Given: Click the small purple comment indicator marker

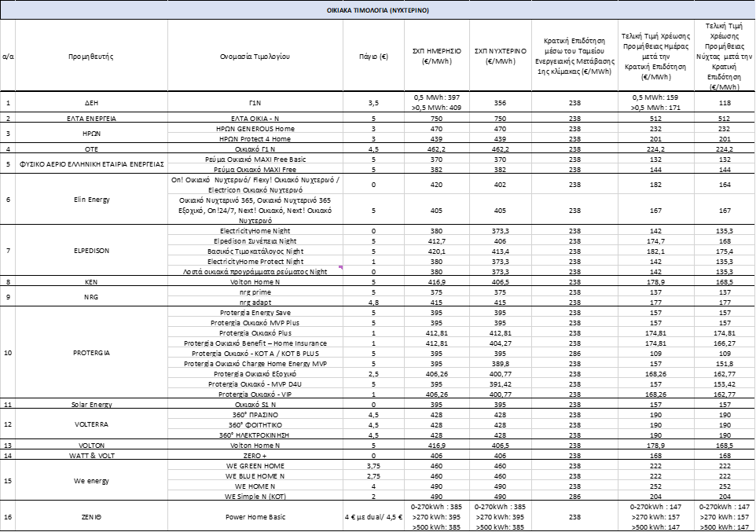Looking at the screenshot, I should [x=341, y=267].
